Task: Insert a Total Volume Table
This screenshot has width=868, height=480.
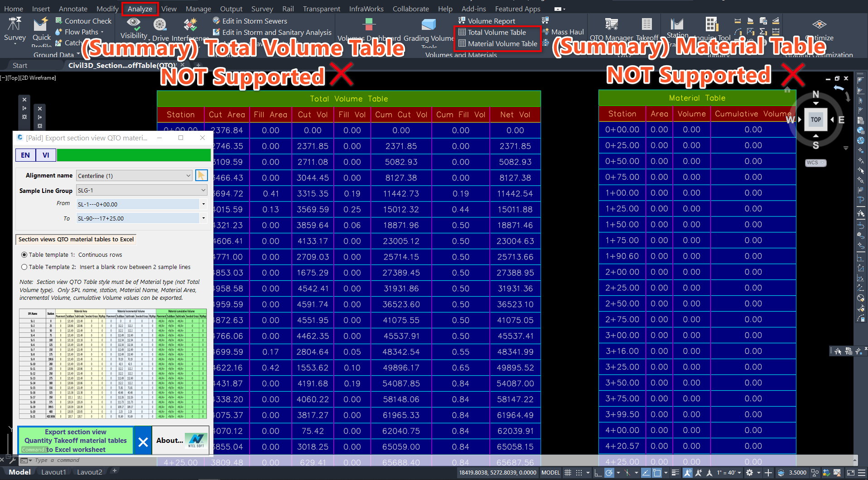Action: coord(492,32)
